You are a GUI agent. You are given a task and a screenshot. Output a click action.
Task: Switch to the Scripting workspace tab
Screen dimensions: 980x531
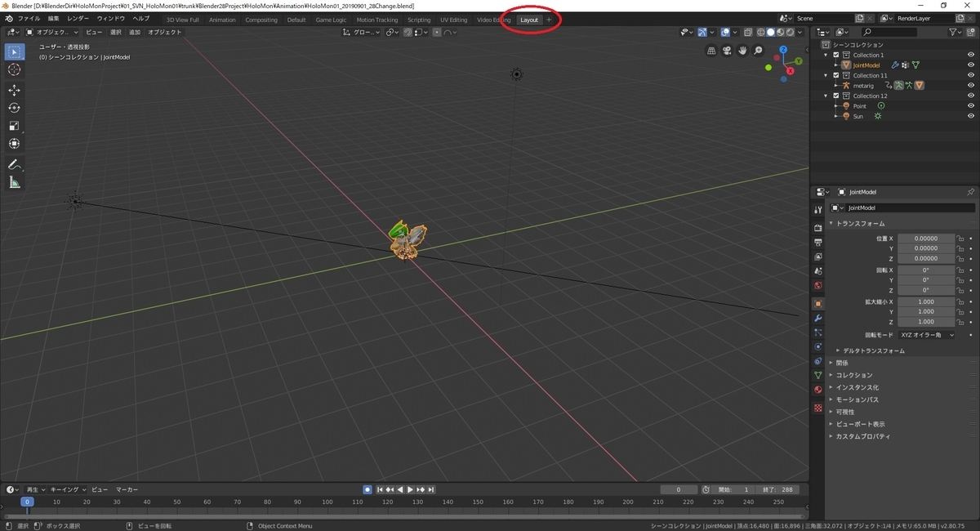(419, 20)
